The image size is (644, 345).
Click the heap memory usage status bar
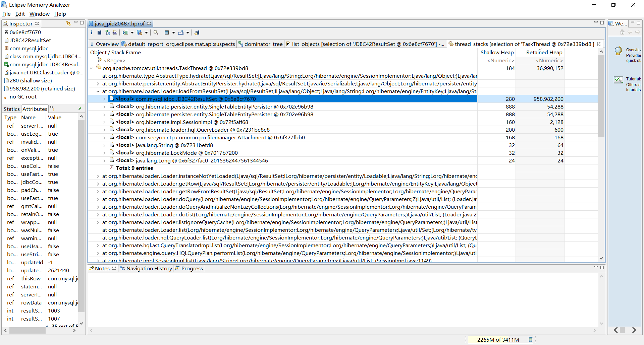(x=498, y=340)
